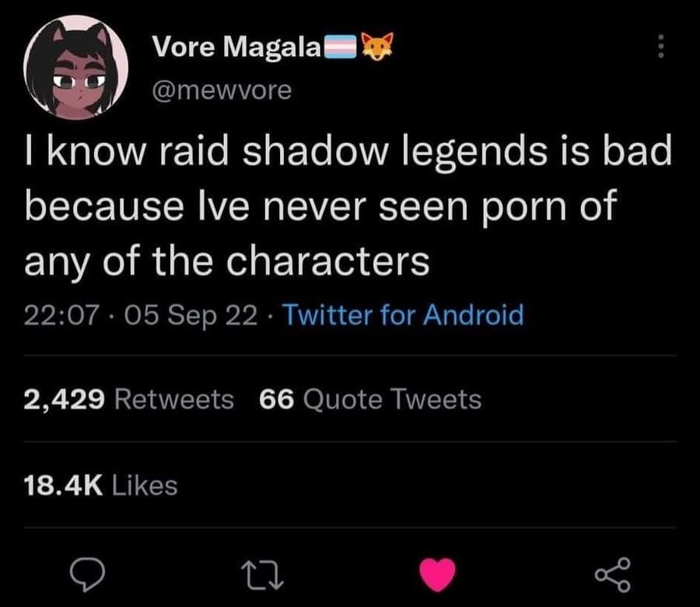Screen dimensions: 700x607
Task: Open Vore Magala display name profile
Action: (236, 47)
